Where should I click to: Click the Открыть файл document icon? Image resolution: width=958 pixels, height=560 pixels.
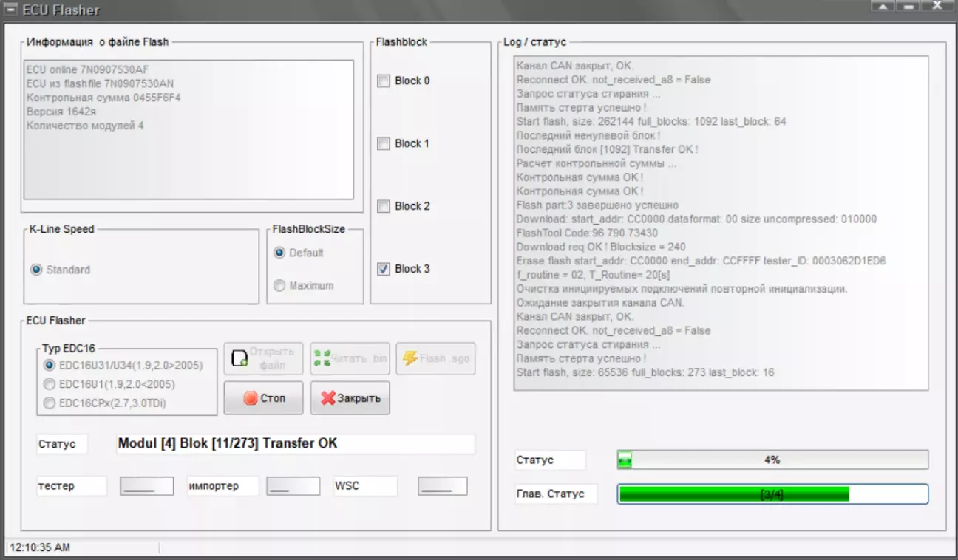pyautogui.click(x=239, y=358)
